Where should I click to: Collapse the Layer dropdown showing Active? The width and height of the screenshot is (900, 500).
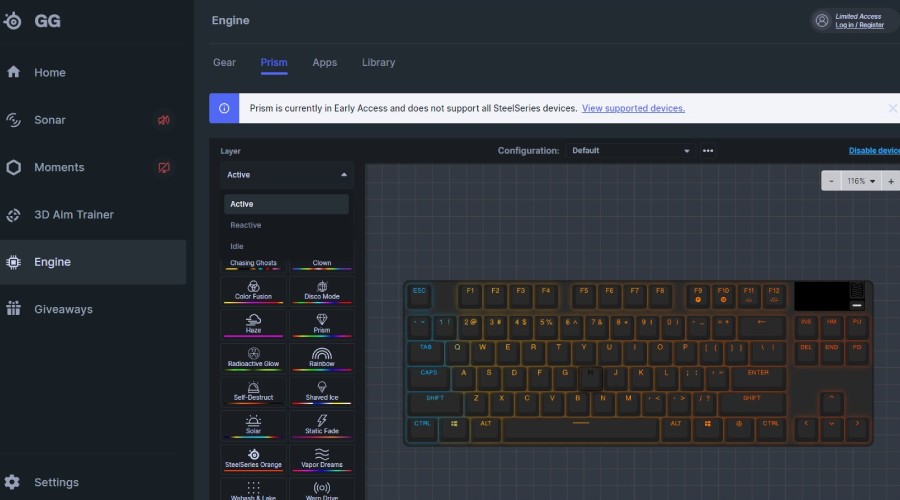click(x=287, y=175)
